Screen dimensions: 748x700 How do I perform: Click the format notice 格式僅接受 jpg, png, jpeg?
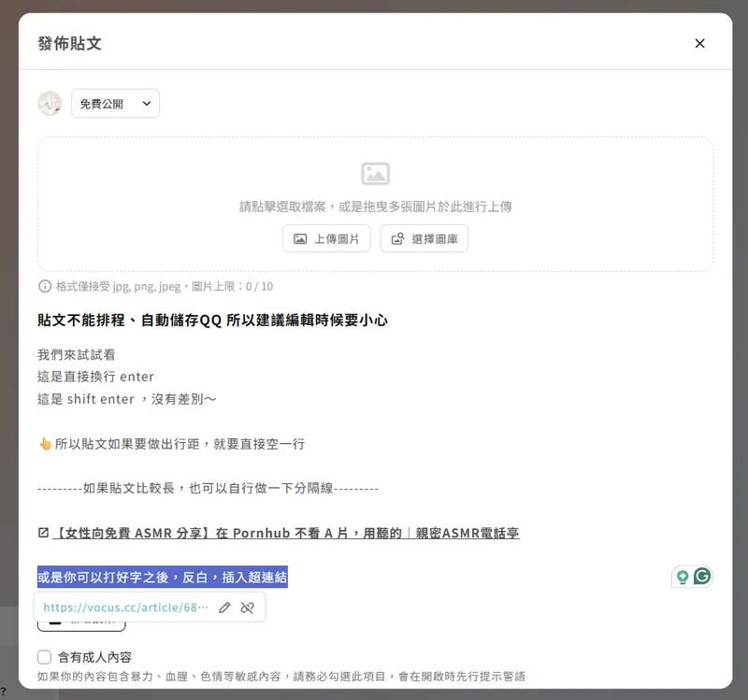165,286
